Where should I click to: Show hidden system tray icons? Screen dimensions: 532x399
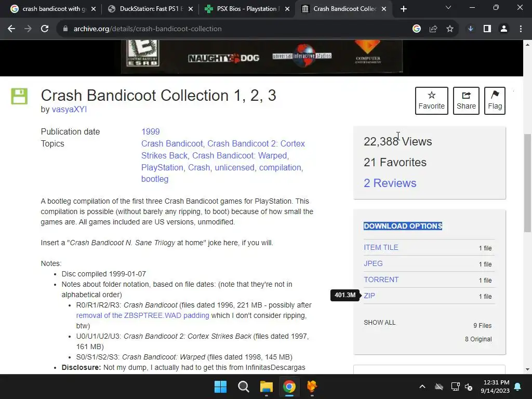pyautogui.click(x=422, y=387)
